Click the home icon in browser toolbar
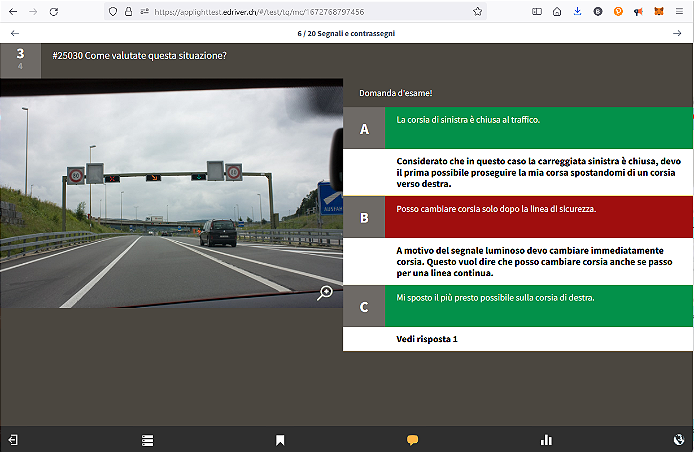This screenshot has width=694, height=453. coord(557,12)
